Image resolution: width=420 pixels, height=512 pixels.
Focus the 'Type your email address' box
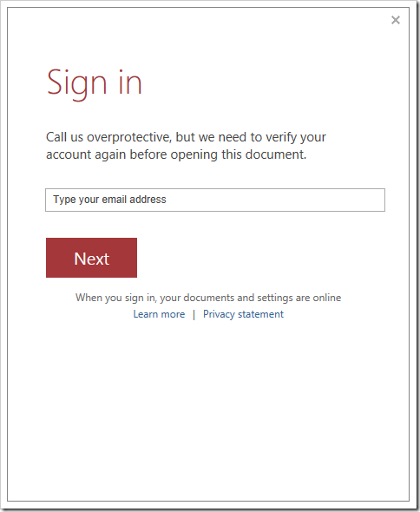[215, 200]
